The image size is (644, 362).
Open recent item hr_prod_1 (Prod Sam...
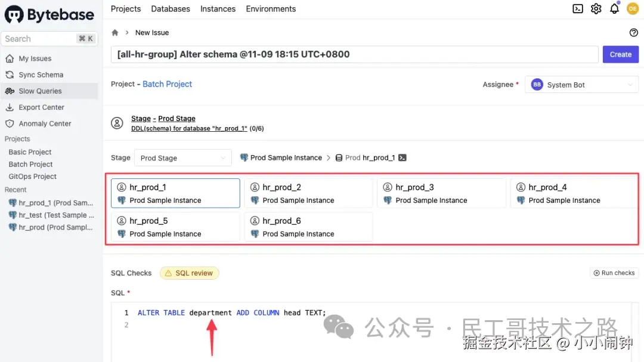pos(51,203)
